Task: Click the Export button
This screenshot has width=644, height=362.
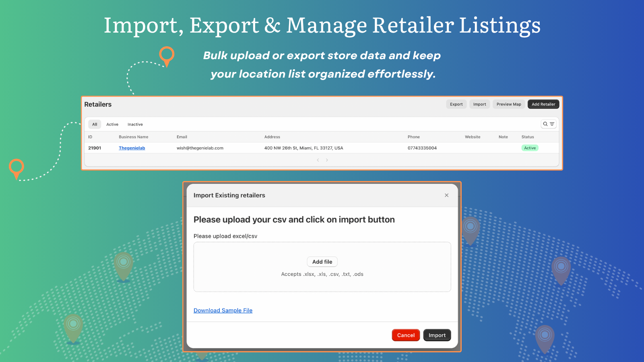Action: click(456, 104)
